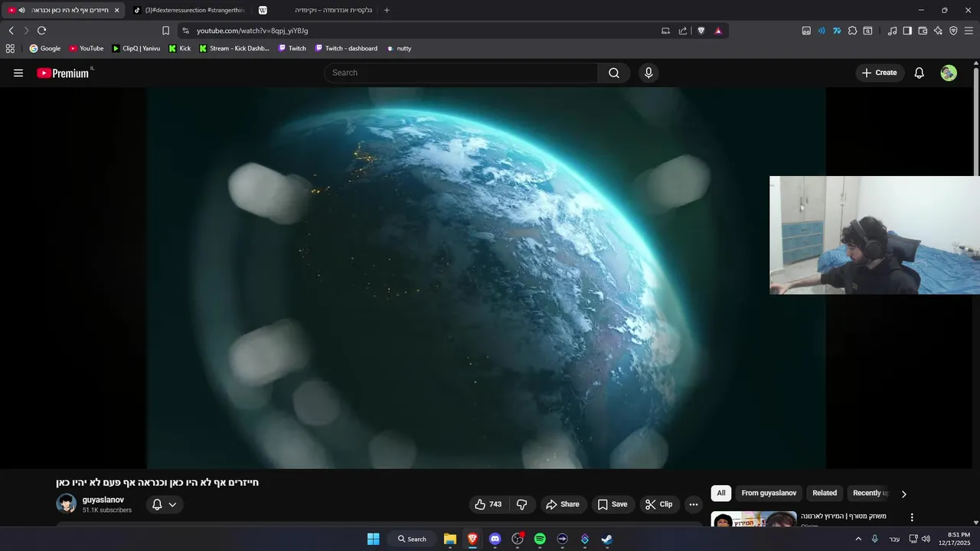The width and height of the screenshot is (980, 551).
Task: Go to YouTube Premium home logo
Action: point(64,73)
